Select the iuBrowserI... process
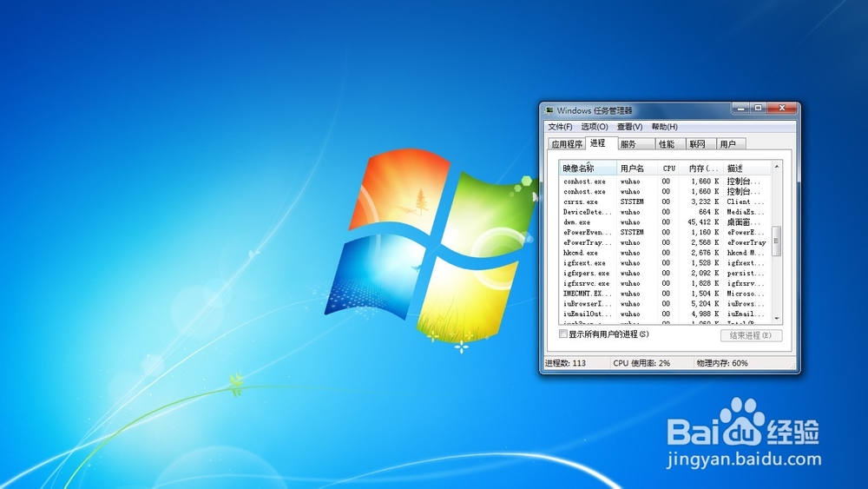 tap(588, 303)
